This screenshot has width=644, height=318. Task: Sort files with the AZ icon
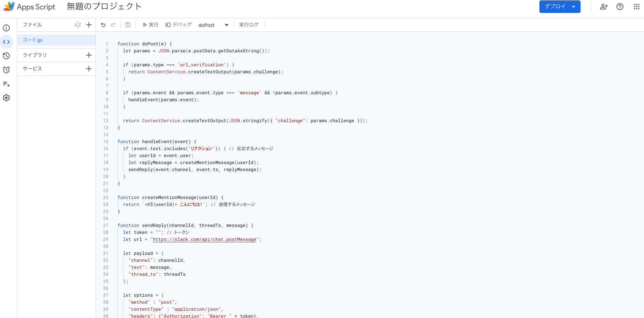click(77, 24)
